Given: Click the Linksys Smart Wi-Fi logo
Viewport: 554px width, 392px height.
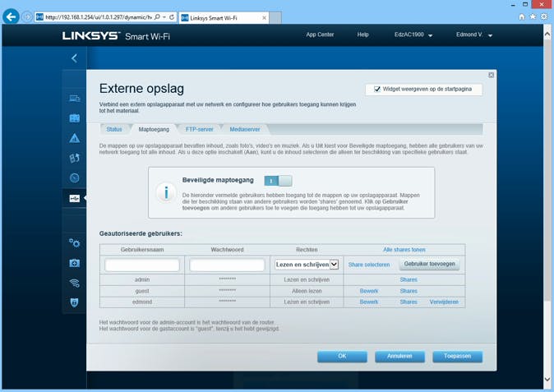Looking at the screenshot, I should tap(116, 36).
